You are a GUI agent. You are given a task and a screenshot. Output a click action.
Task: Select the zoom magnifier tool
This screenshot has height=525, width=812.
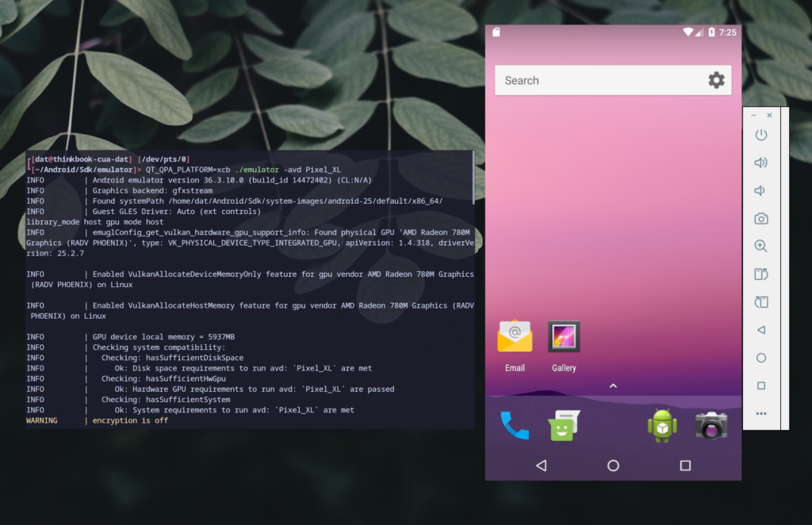pos(760,247)
